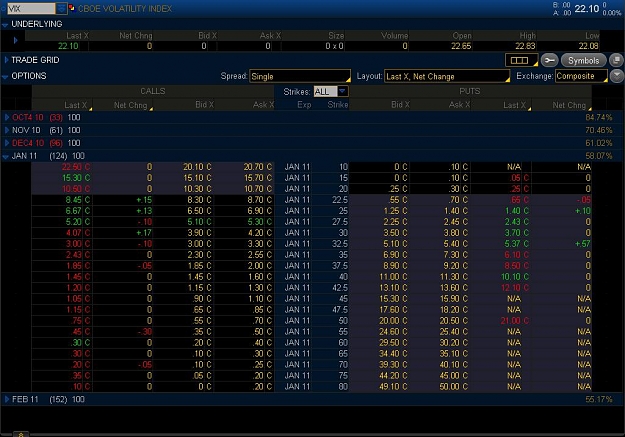Expand the TRADE GRID section

coord(6,60)
